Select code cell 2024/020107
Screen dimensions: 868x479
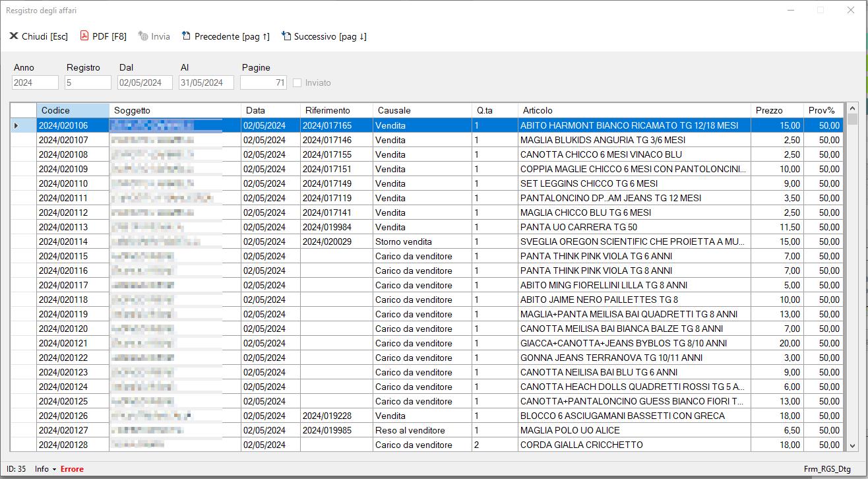[73, 140]
